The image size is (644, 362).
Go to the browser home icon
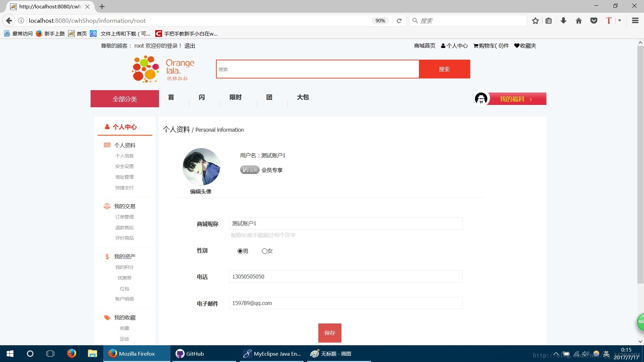tap(579, 21)
